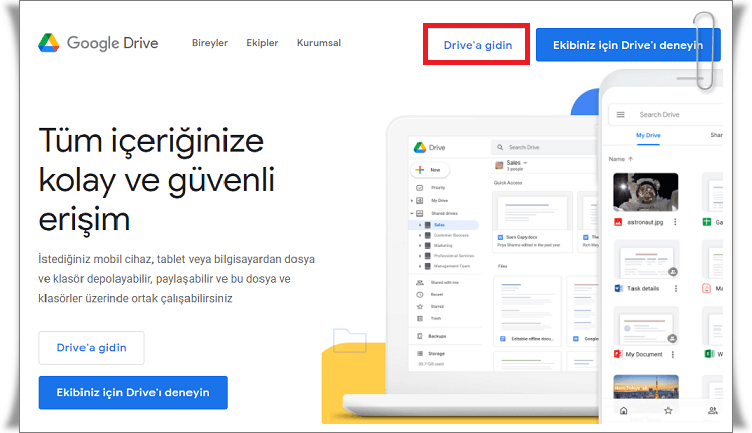Open Trash via its bin icon

click(x=420, y=318)
